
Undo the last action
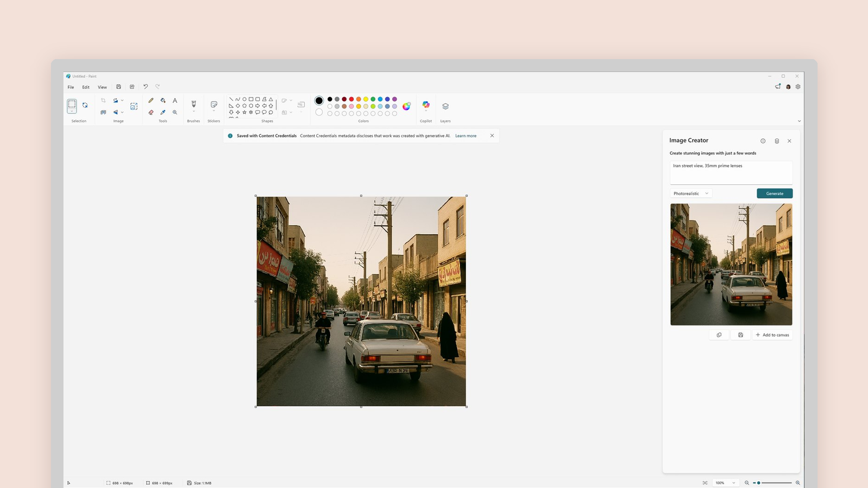[145, 87]
